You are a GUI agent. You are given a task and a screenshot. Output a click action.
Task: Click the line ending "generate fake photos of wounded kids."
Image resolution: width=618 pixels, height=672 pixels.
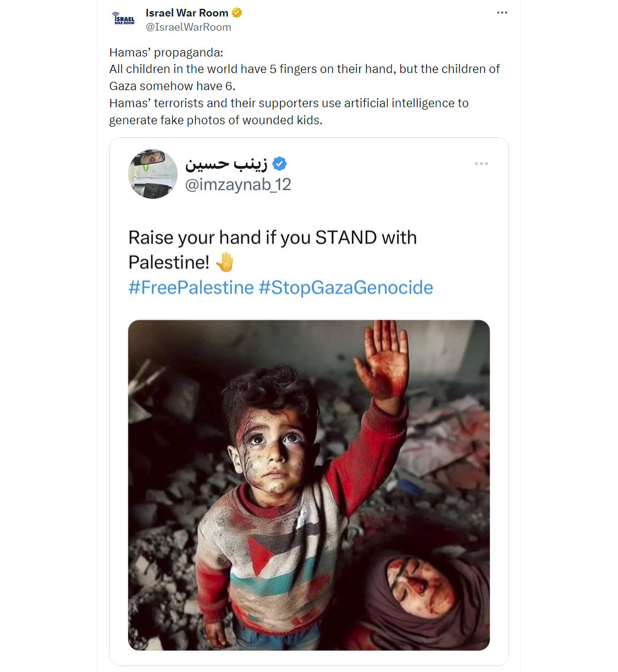point(216,120)
